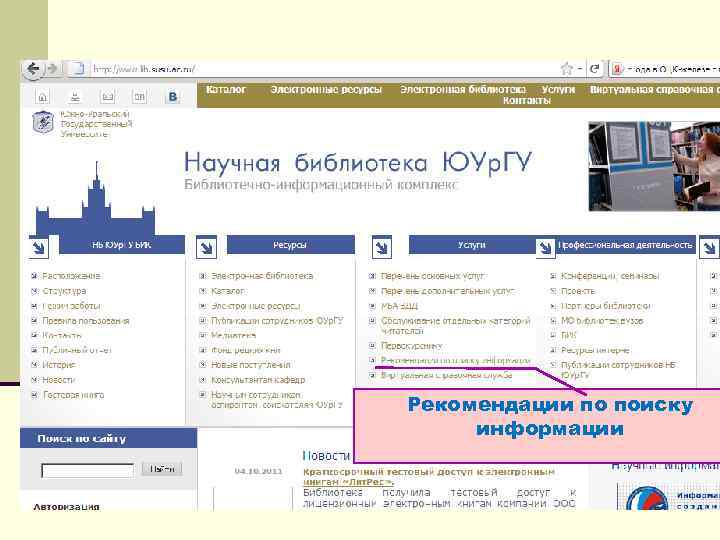Click the site search input field
The width and height of the screenshot is (720, 540).
point(88,470)
